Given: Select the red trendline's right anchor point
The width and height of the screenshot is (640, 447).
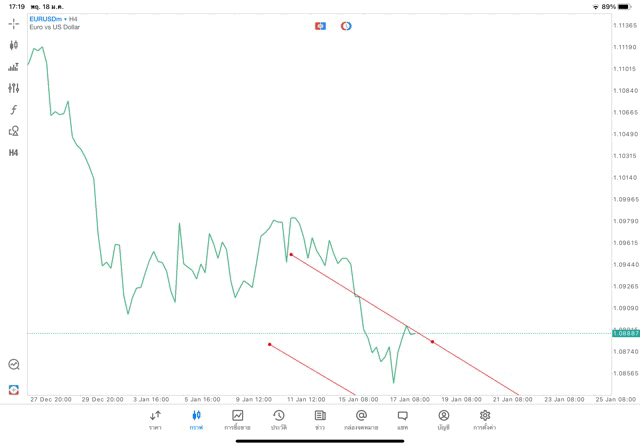Looking at the screenshot, I should tap(432, 342).
